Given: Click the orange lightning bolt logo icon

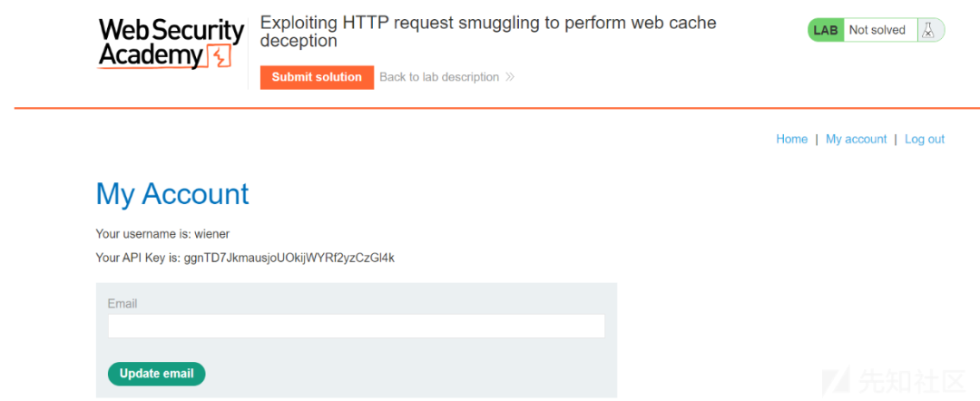Looking at the screenshot, I should [219, 56].
